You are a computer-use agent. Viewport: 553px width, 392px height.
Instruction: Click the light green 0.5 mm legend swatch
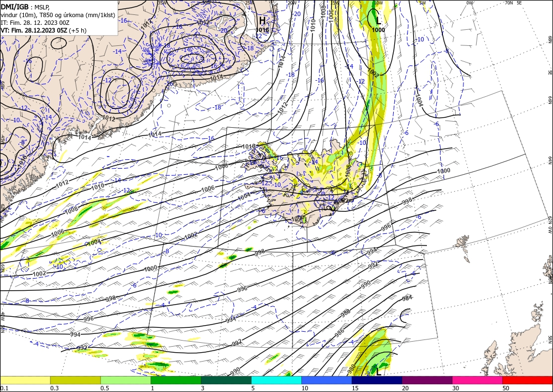(x=126, y=380)
